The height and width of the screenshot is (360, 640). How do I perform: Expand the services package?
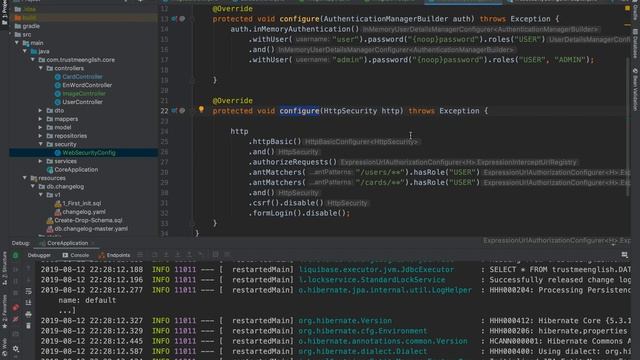coord(41,161)
